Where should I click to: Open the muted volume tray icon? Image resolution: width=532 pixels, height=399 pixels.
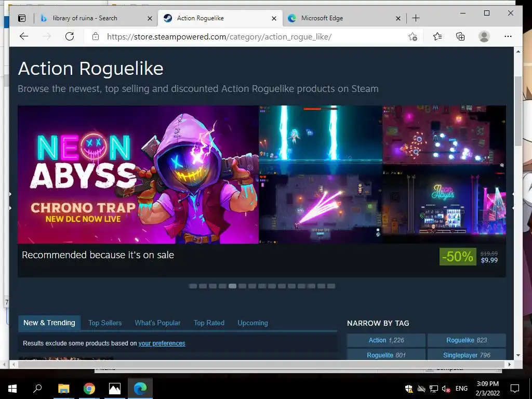click(x=446, y=389)
